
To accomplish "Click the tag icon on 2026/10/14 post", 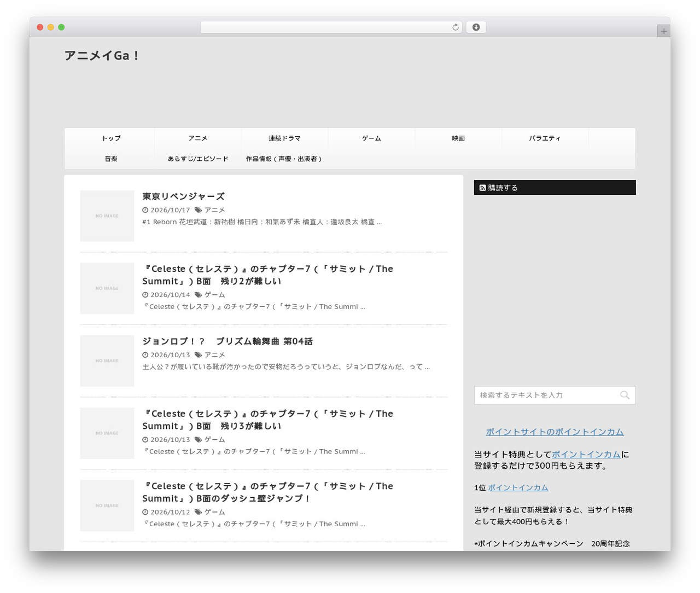I will [198, 295].
